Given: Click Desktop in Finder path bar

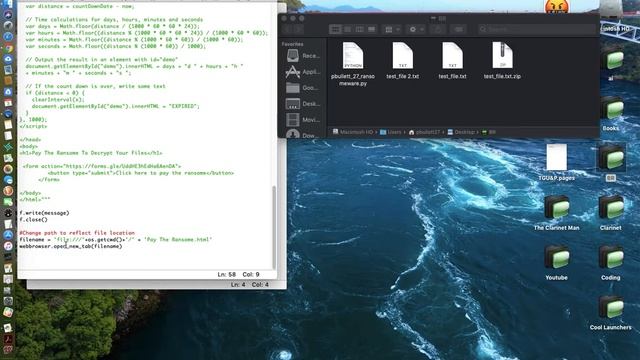Looking at the screenshot, I should [x=461, y=132].
